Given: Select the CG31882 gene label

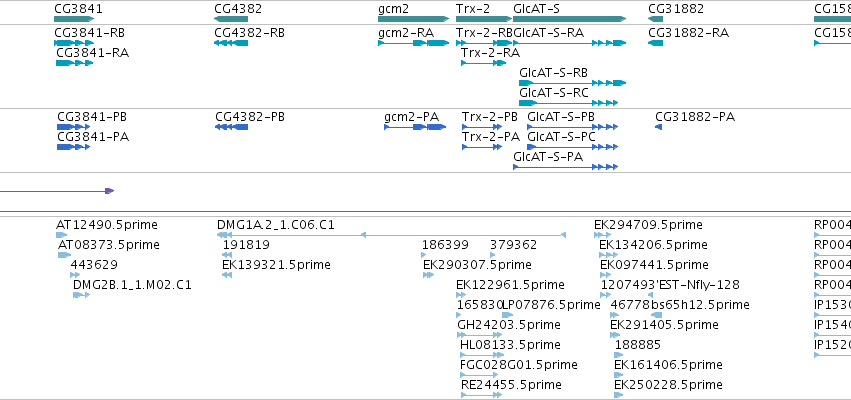Looking at the screenshot, I should (x=676, y=9).
